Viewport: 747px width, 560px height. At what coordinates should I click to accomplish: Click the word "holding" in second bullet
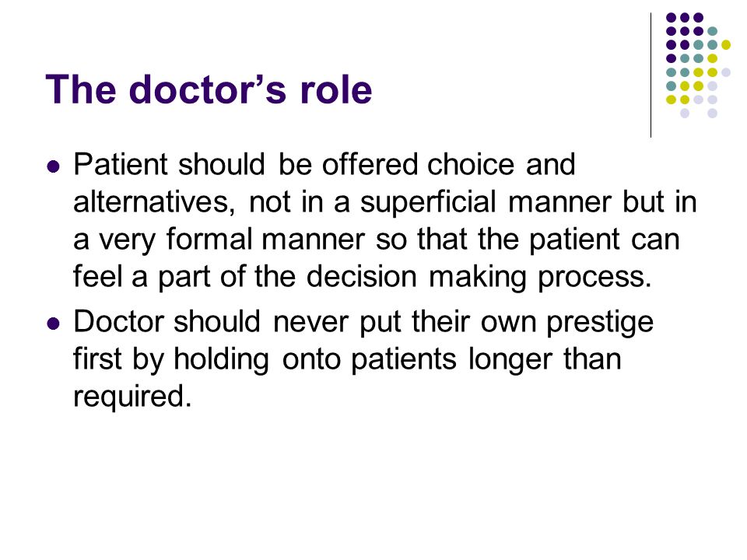(221, 360)
